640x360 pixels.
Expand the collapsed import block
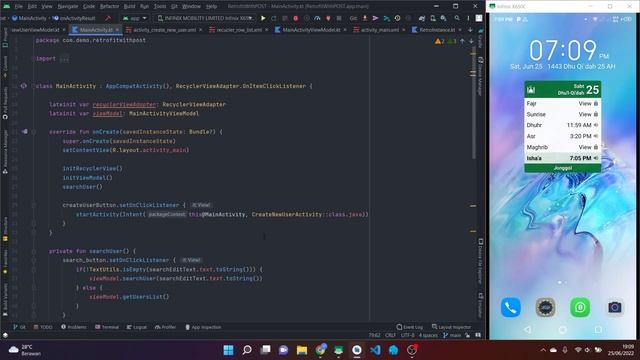(64, 59)
